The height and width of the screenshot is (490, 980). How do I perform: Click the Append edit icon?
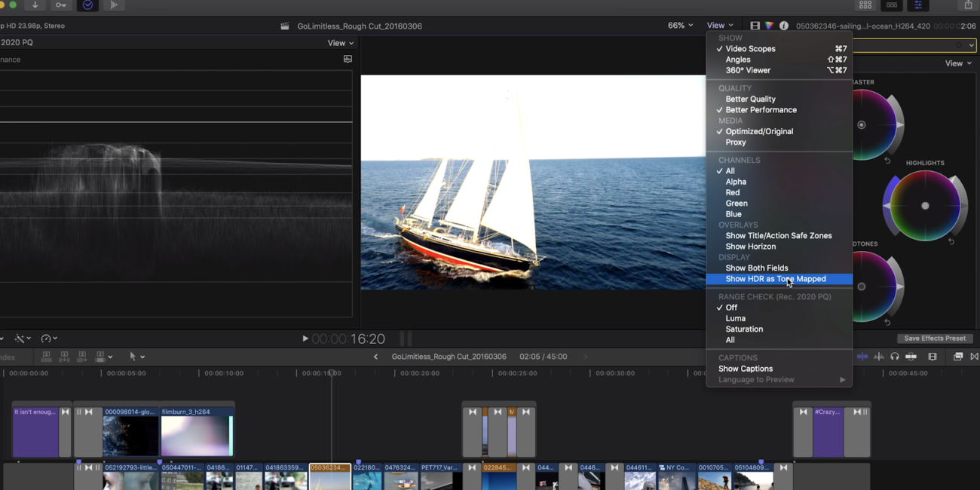tap(83, 356)
